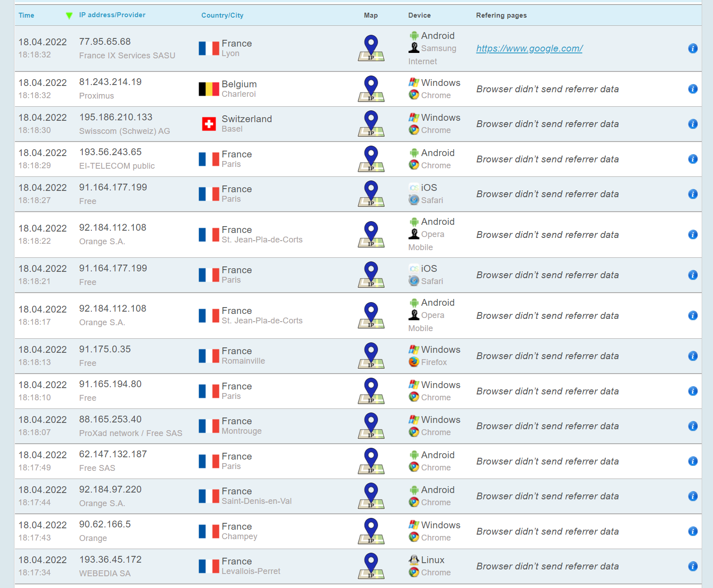Click the Samsung Internet browser label
The width and height of the screenshot is (713, 588).
tap(433, 55)
